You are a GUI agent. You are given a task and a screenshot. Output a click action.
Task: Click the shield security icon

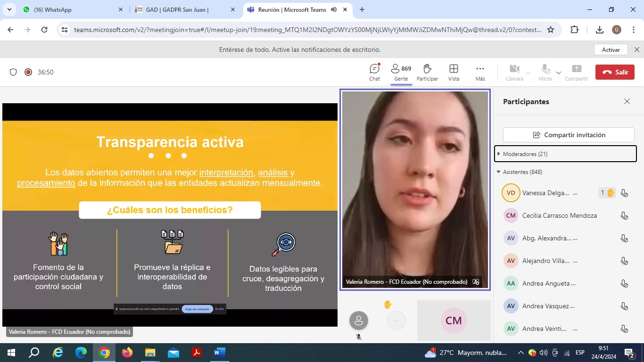coord(13,72)
